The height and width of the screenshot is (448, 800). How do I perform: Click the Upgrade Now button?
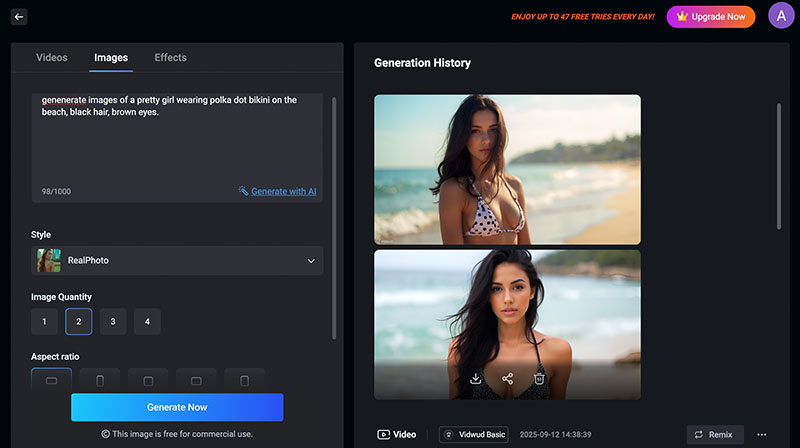pos(710,17)
